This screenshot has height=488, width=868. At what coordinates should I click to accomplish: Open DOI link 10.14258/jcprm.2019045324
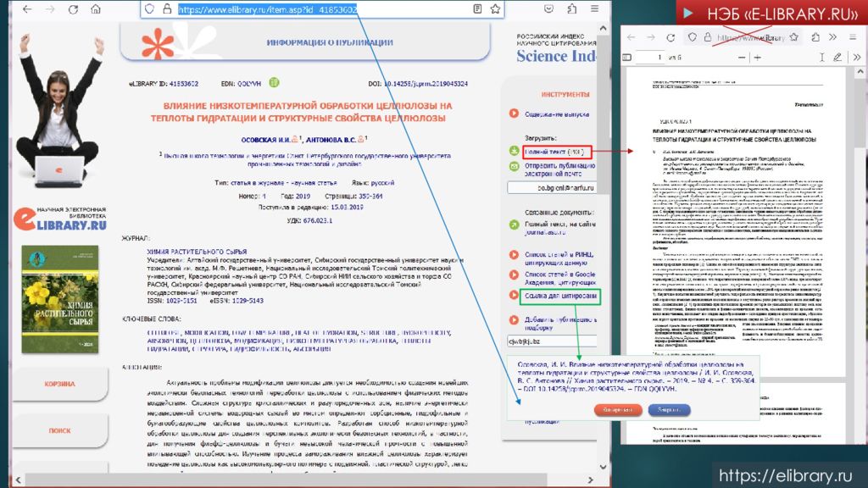(426, 84)
